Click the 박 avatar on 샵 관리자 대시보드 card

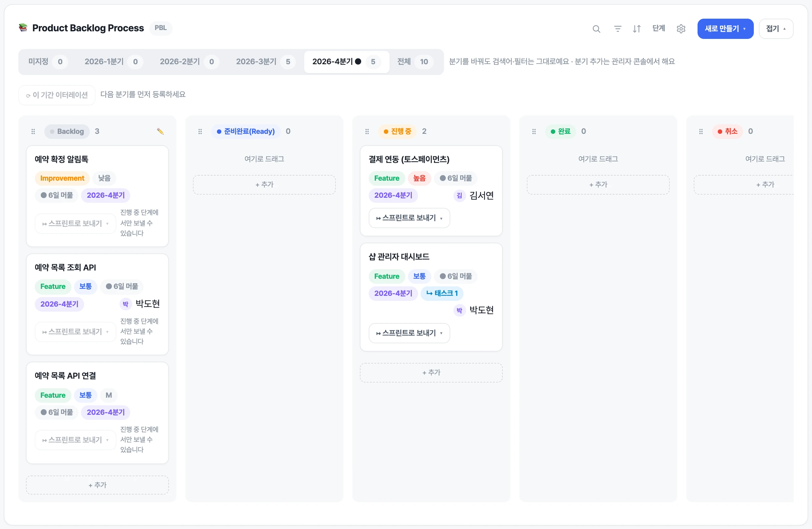click(x=459, y=310)
